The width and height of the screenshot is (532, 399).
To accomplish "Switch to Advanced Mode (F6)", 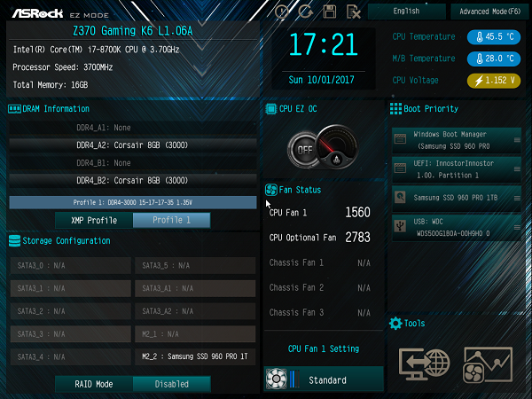I will point(489,12).
